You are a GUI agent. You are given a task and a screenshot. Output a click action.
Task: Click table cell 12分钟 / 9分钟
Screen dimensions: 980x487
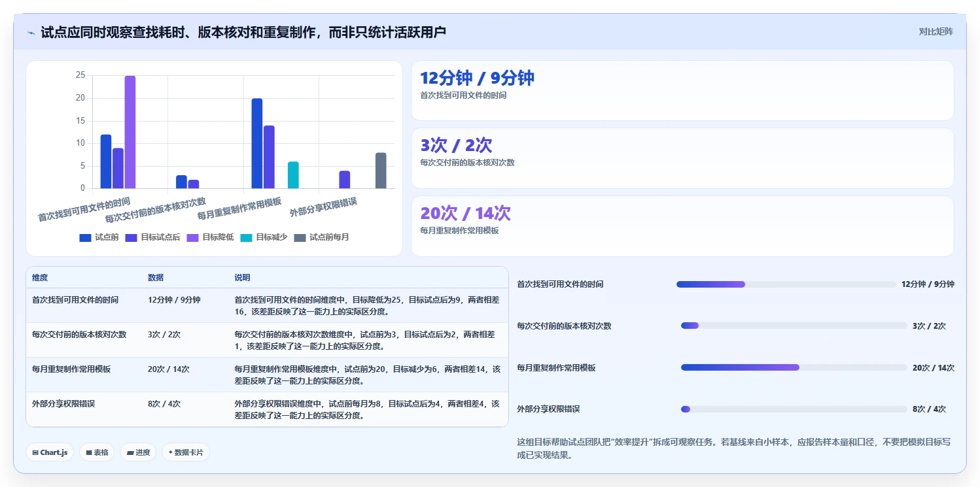[174, 300]
